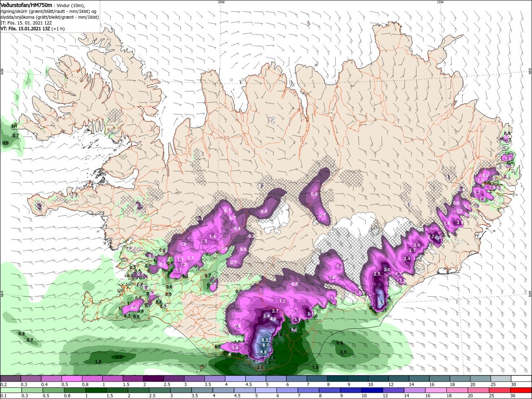Click the first snow legend swatch at 0.2

point(10,379)
